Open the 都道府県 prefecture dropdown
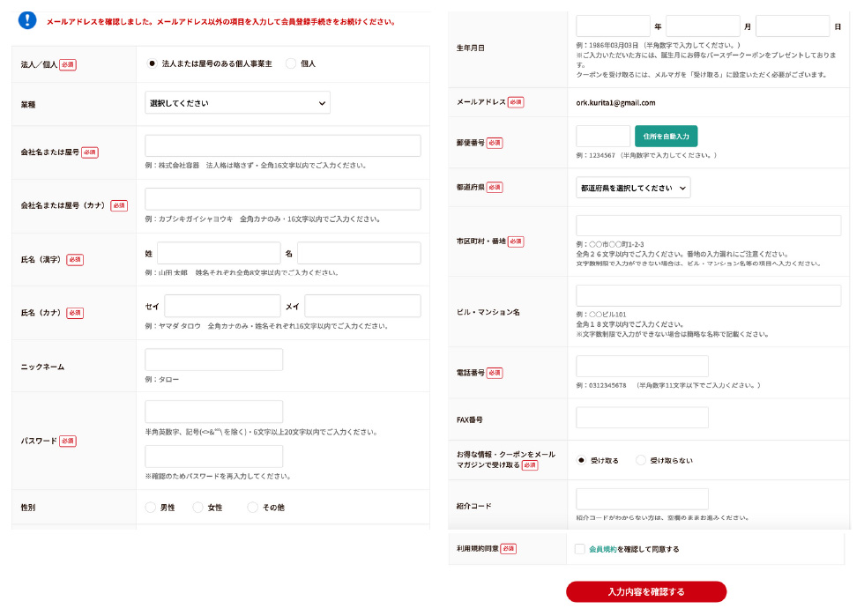 click(x=632, y=187)
